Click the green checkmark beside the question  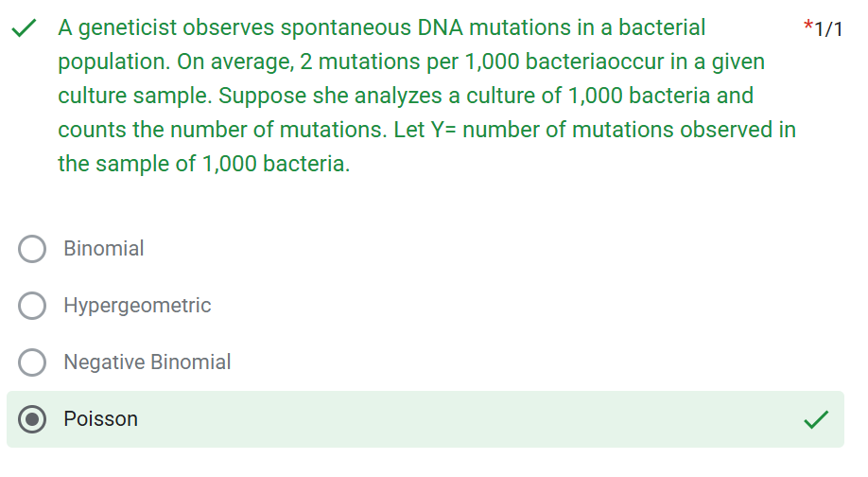click(25, 29)
